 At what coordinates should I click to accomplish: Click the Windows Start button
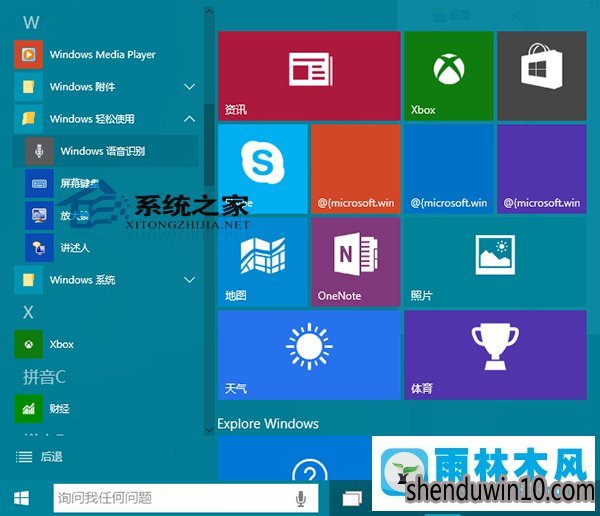tap(21, 498)
